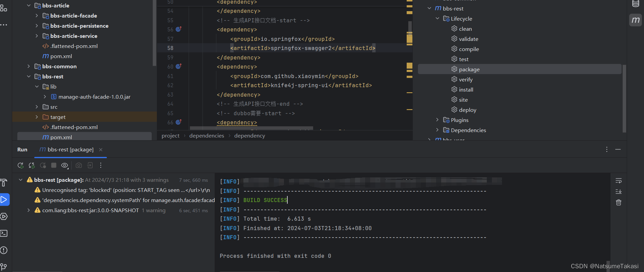Click the Maven panel vertical scrollbar
This screenshot has height=272, width=644.
pos(624,99)
